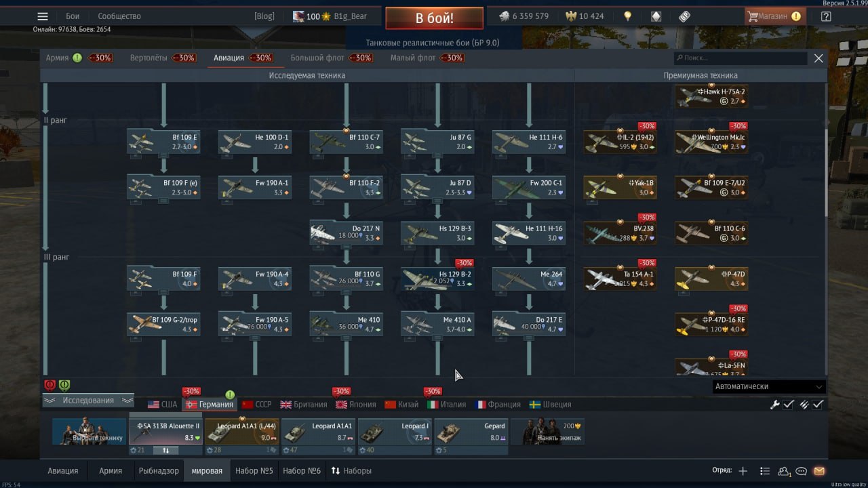The height and width of the screenshot is (488, 868).
Task: Open the squad list icon
Action: [765, 471]
